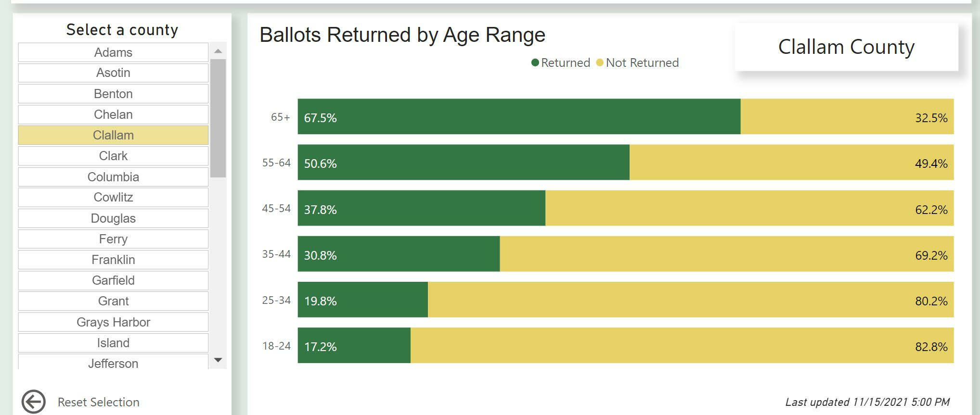Select Jefferson at list bottom
The image size is (980, 415).
(113, 363)
